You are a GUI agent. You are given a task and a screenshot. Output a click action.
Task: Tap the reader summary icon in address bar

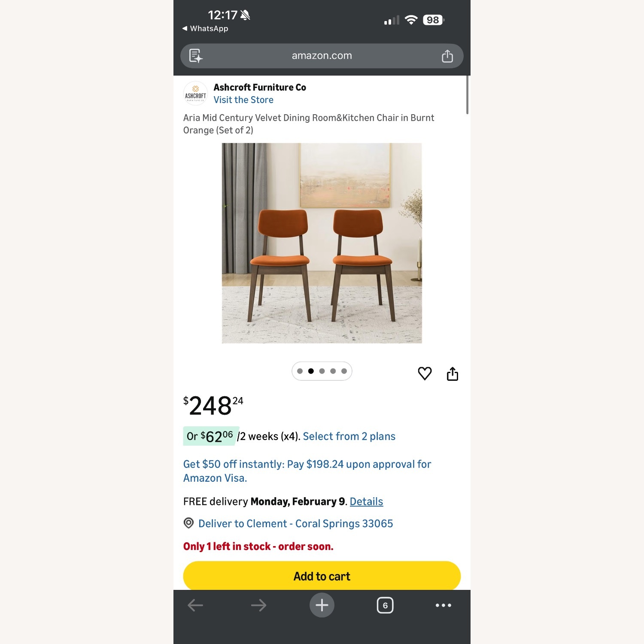[x=196, y=56]
